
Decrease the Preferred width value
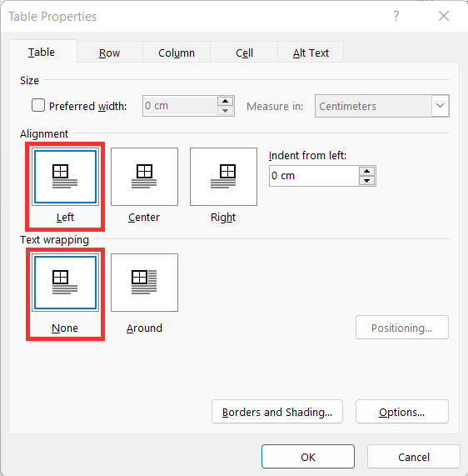(x=225, y=111)
